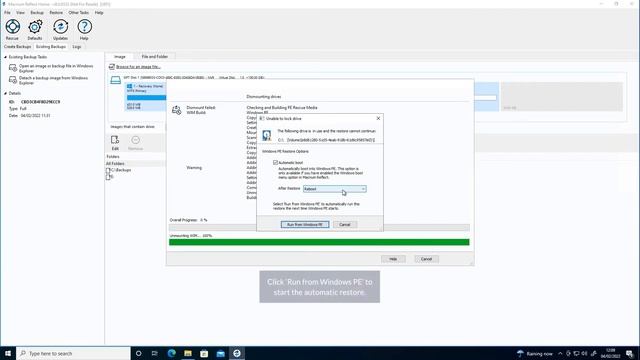Click taskbar clock and date
640x360 pixels.
(x=611, y=353)
